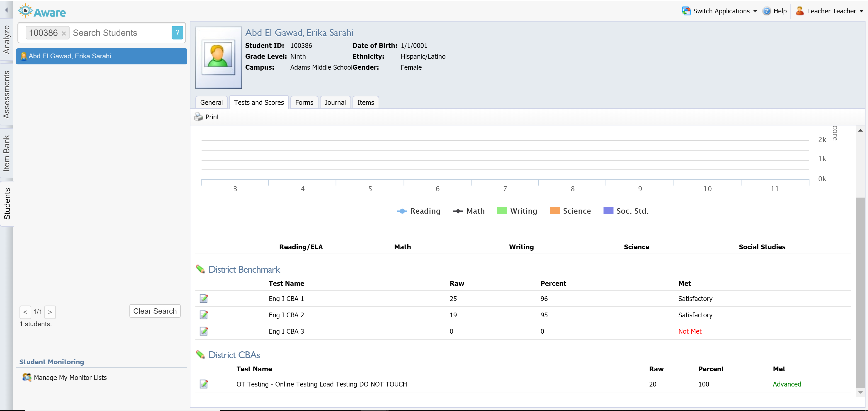Switch to Item Bank side tab
The image size is (868, 411).
(x=6, y=153)
